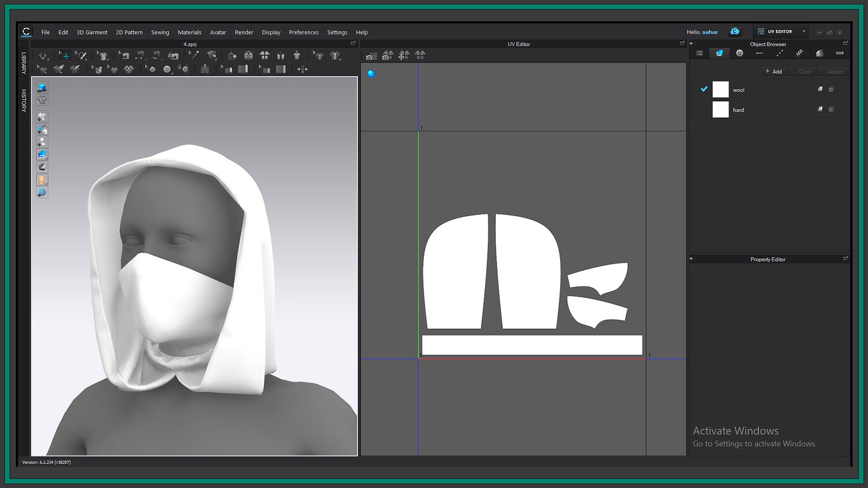Click the blue sphere icon in UV Editor
Screen dimensions: 868x488
pos(371,73)
